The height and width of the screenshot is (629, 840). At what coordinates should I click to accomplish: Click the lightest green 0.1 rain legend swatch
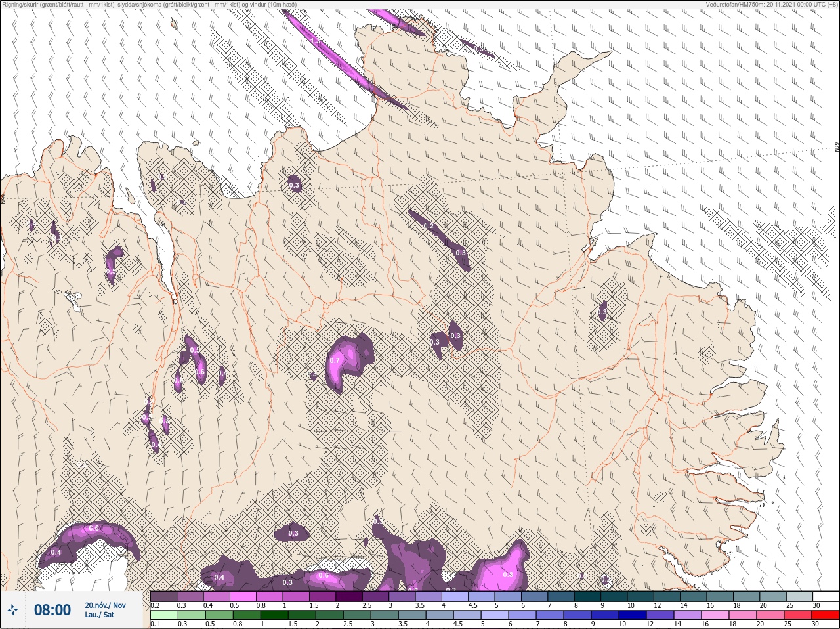coord(164,616)
